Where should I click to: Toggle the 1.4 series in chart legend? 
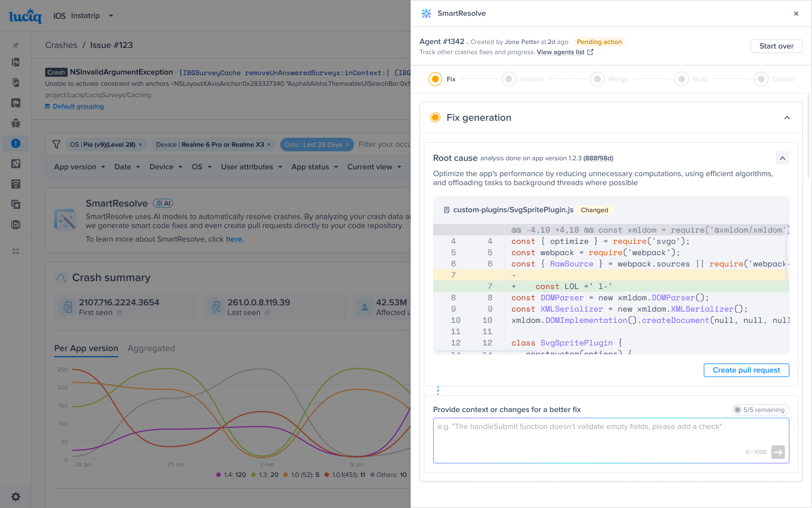(231, 475)
